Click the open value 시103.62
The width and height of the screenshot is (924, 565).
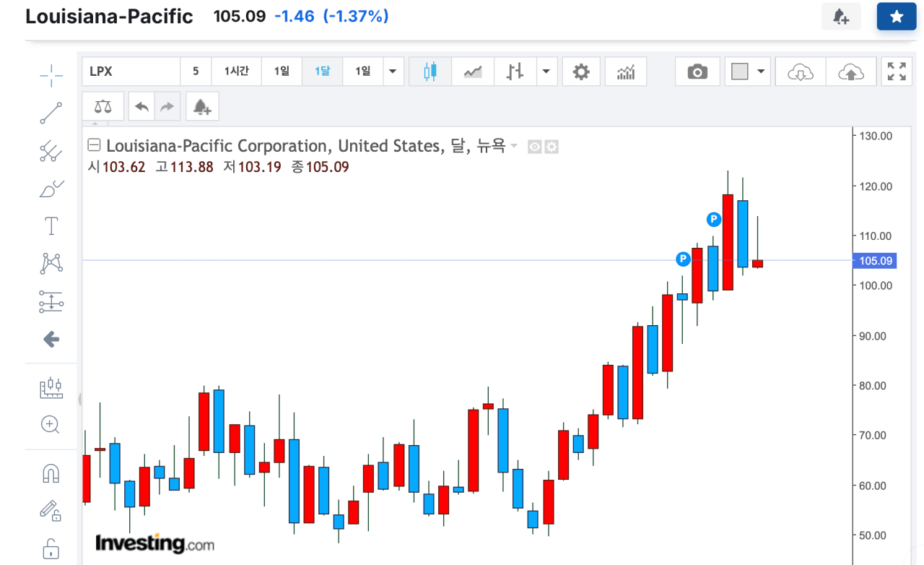click(x=117, y=167)
